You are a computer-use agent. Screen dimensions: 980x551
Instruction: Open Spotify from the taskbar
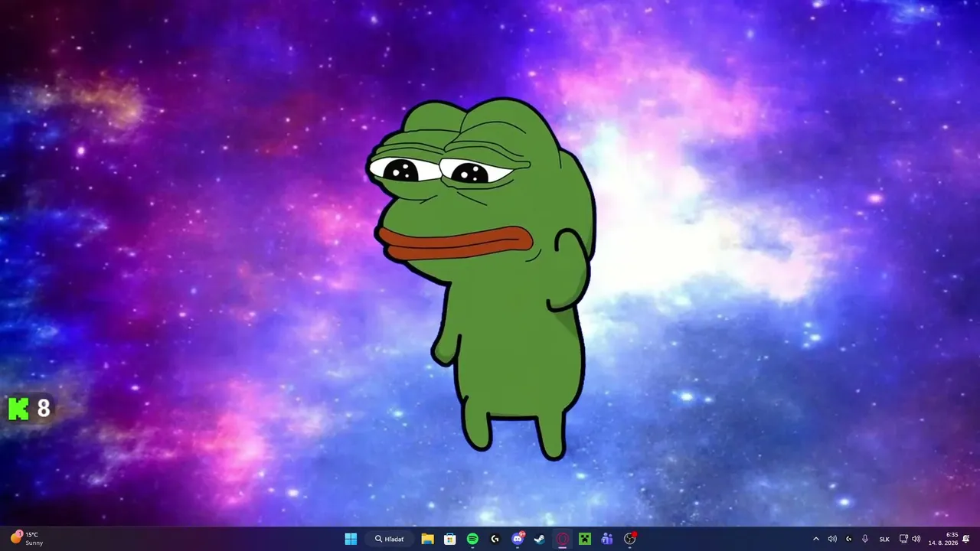pos(472,539)
